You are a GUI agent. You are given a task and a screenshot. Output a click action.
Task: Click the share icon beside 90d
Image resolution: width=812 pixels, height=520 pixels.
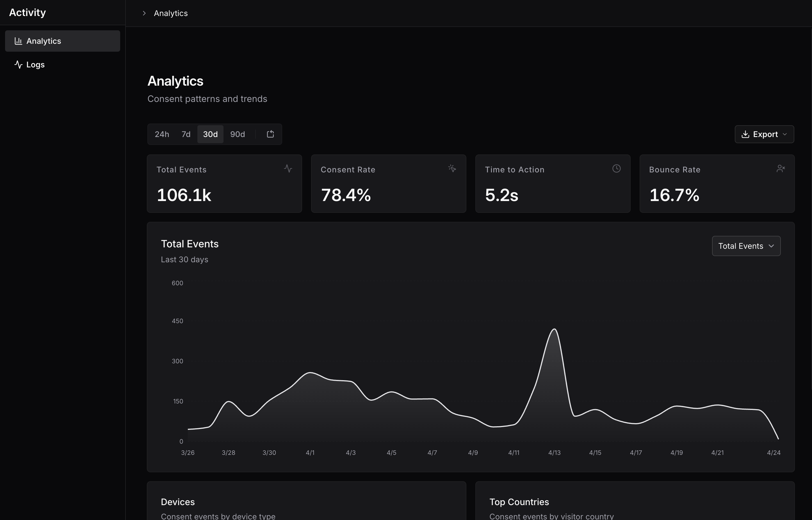click(x=270, y=134)
